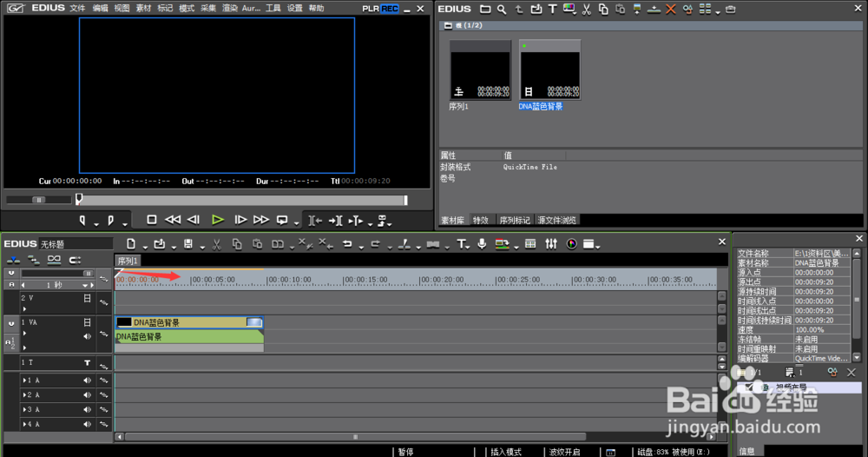Toggle the ripple mode icon

point(34,260)
